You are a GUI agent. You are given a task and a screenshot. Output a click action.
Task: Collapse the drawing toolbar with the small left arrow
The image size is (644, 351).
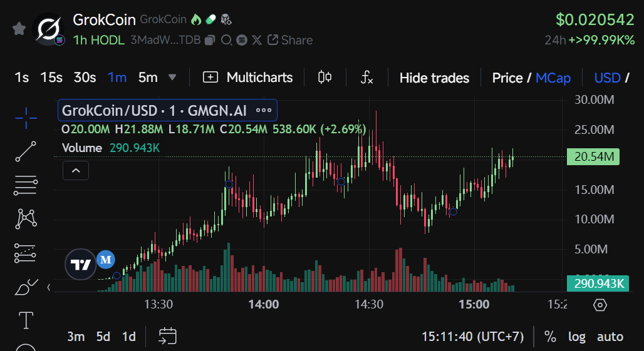pos(49,287)
